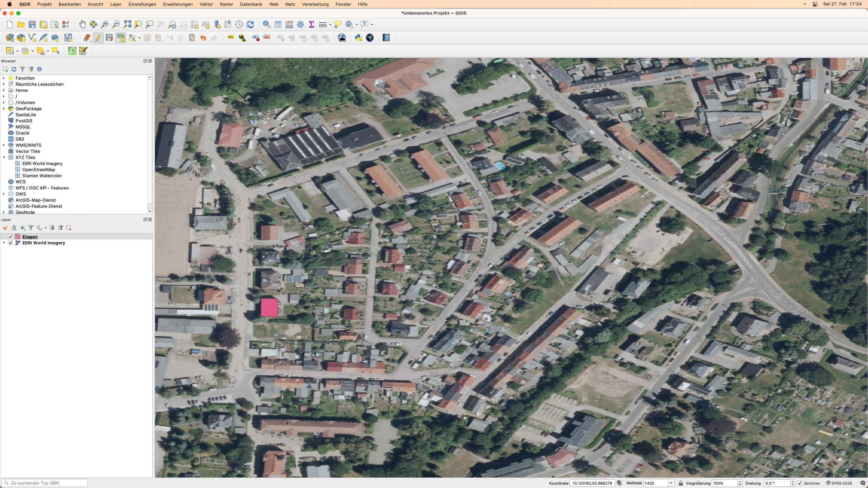
Task: Collapse the XYZ Tiles node
Action: pyautogui.click(x=4, y=157)
